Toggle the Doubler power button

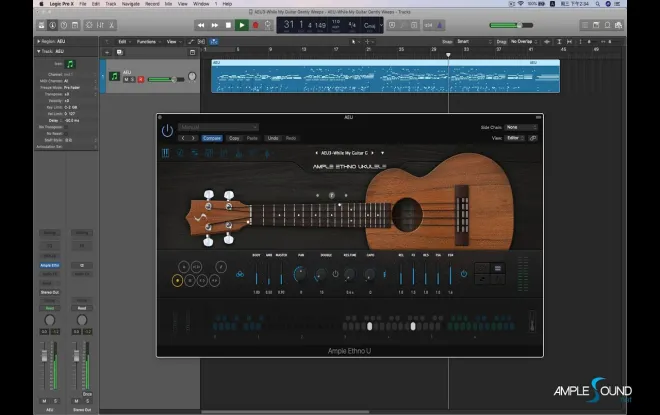tap(335, 274)
